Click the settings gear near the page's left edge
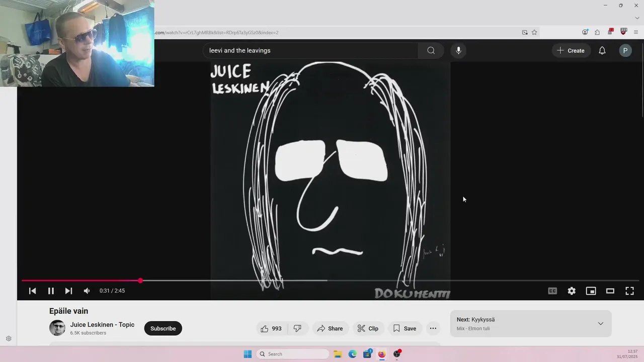This screenshot has width=644, height=362. click(9, 339)
